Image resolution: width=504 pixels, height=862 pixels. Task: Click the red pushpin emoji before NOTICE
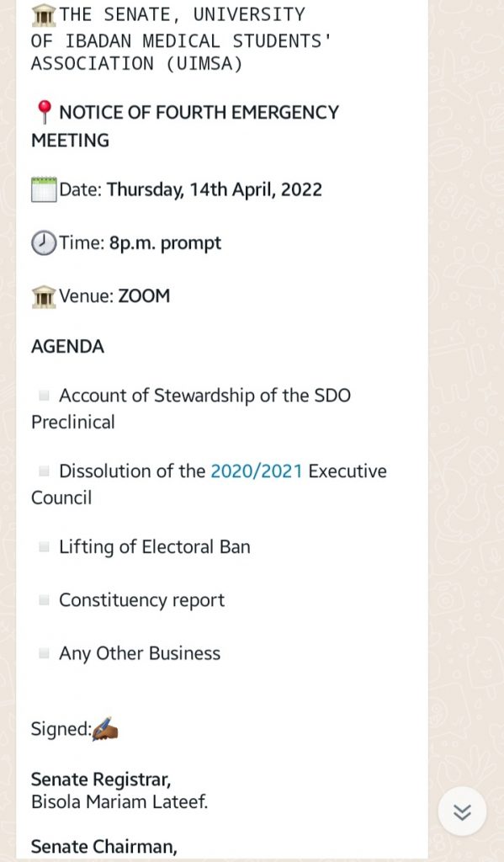[44, 112]
